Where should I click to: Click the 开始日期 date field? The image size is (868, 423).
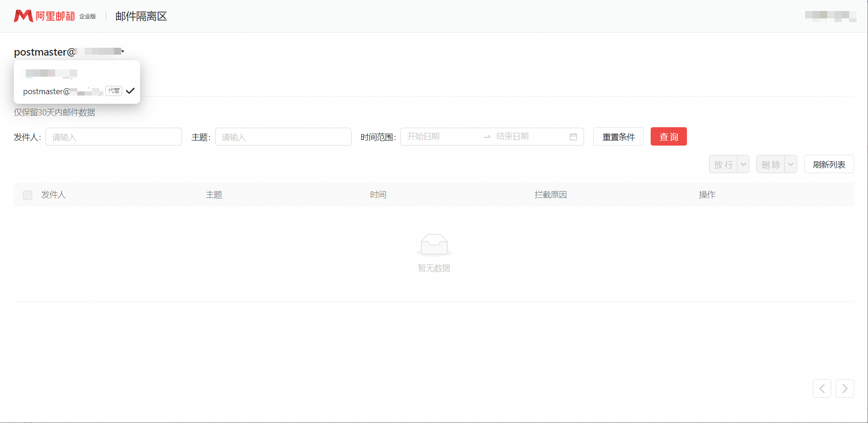[439, 137]
